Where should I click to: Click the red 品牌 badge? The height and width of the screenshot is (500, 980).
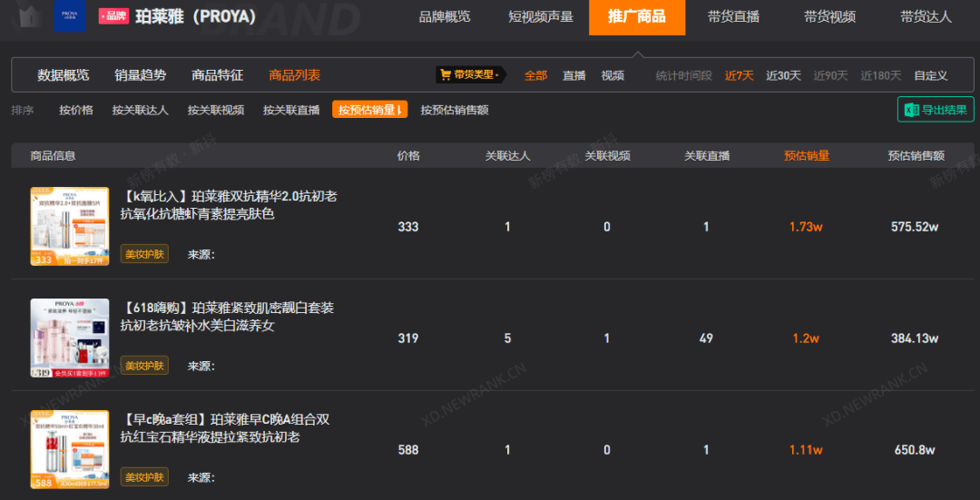113,16
